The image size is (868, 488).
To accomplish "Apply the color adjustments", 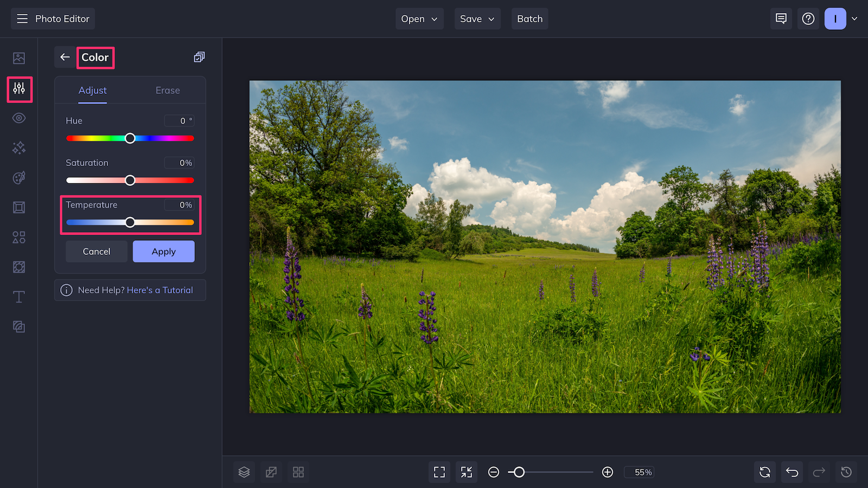I will coord(163,251).
